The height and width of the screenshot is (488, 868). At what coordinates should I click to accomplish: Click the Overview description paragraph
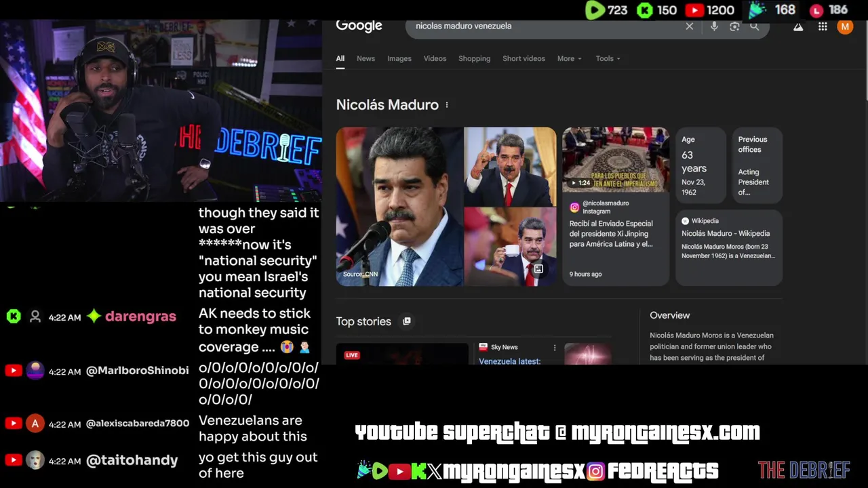[711, 346]
